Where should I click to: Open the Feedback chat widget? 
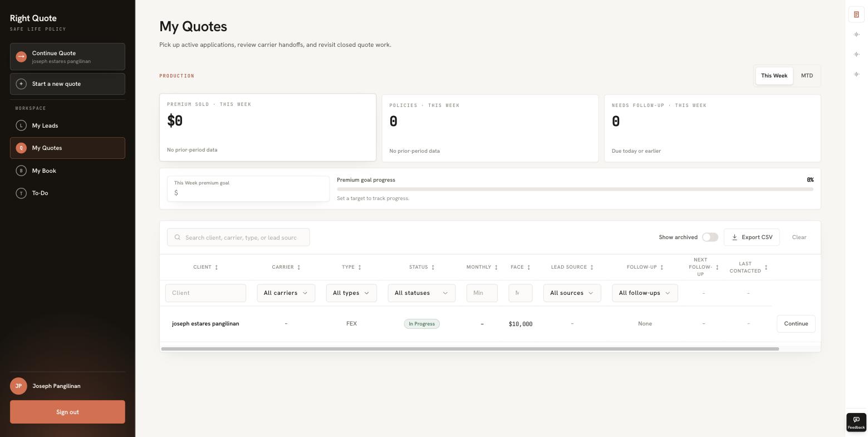point(856,423)
